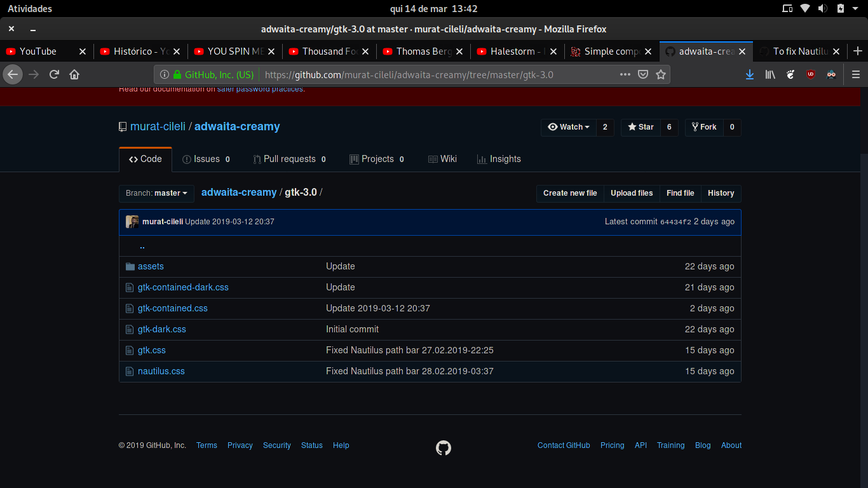Reload the current GitHub page
868x488 pixels.
[x=54, y=74]
